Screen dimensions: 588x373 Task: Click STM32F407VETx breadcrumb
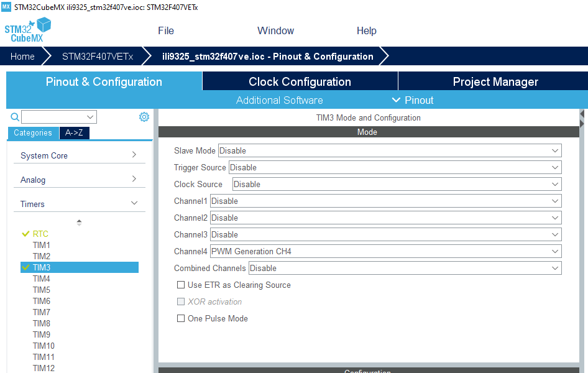point(98,56)
